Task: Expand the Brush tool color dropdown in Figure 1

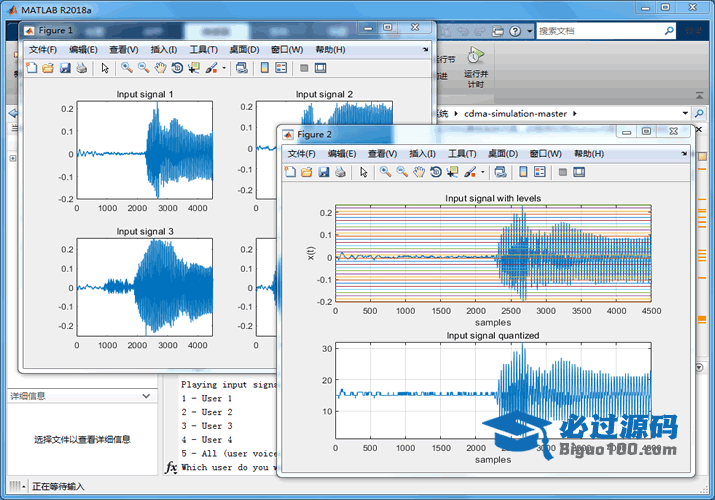Action: (x=225, y=68)
